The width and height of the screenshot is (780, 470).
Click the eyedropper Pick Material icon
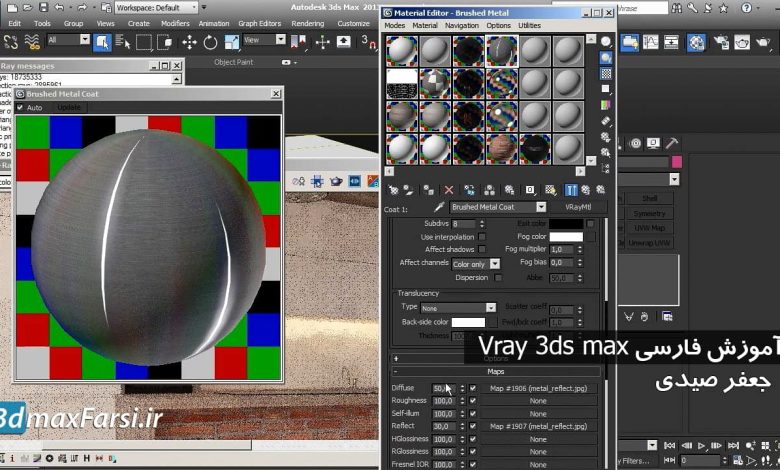click(439, 207)
